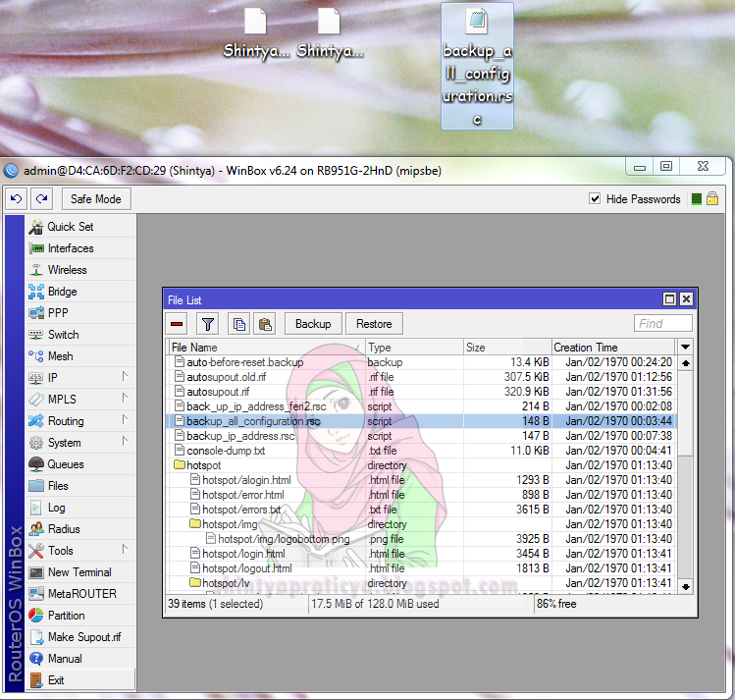Click the padlock icon in toolbar

click(712, 198)
